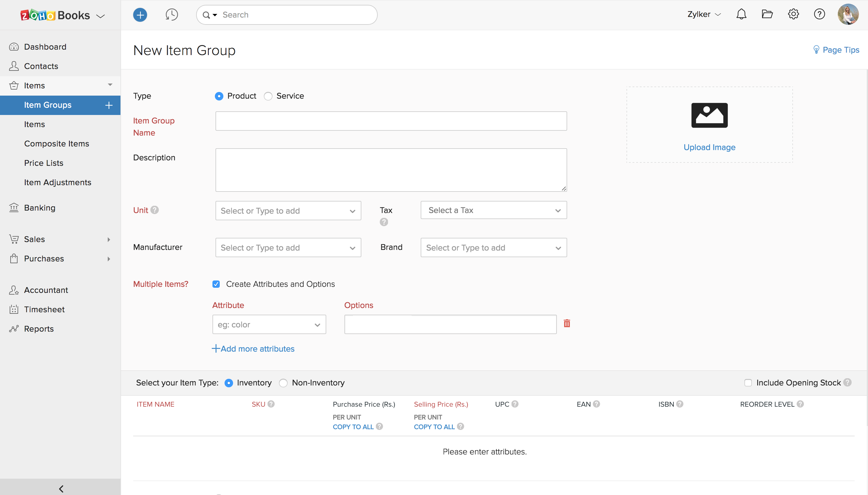Collapse the Items sidebar section
This screenshot has width=868, height=495.
[x=110, y=85]
